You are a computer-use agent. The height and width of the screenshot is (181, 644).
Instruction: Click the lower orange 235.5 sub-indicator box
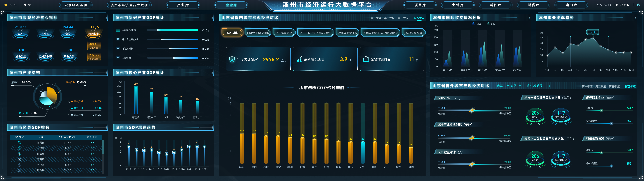coord(94,57)
